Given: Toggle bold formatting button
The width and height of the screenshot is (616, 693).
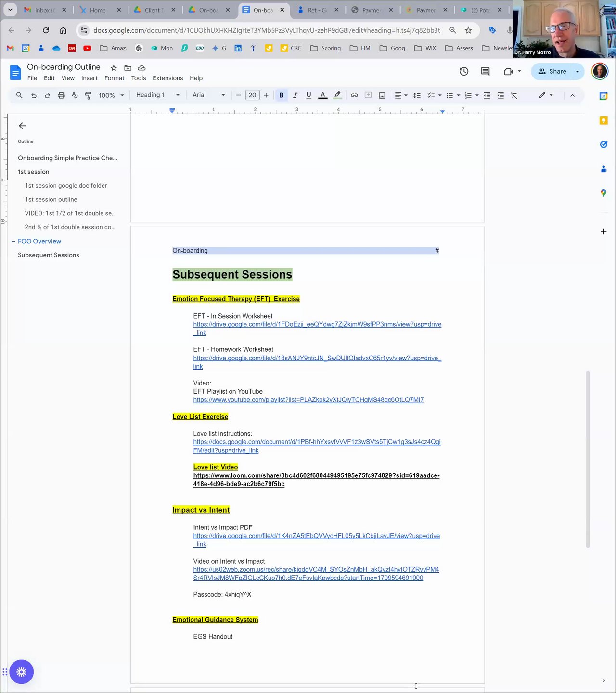Looking at the screenshot, I should [282, 95].
